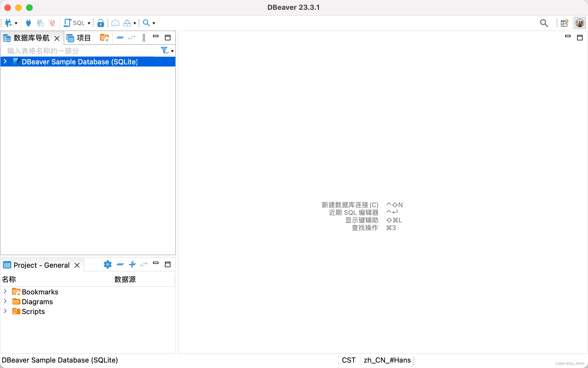Click the zh_CN_#Hans locale status entry

[x=387, y=360]
